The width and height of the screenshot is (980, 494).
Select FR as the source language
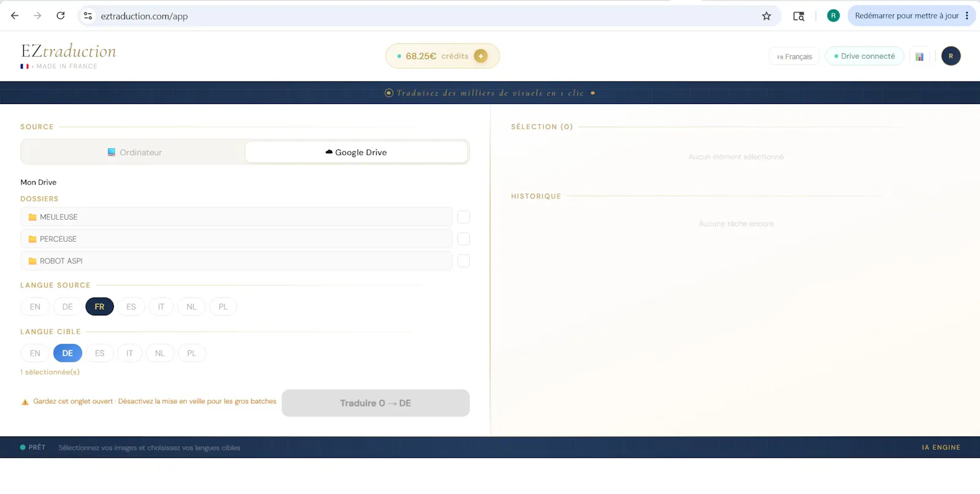100,307
